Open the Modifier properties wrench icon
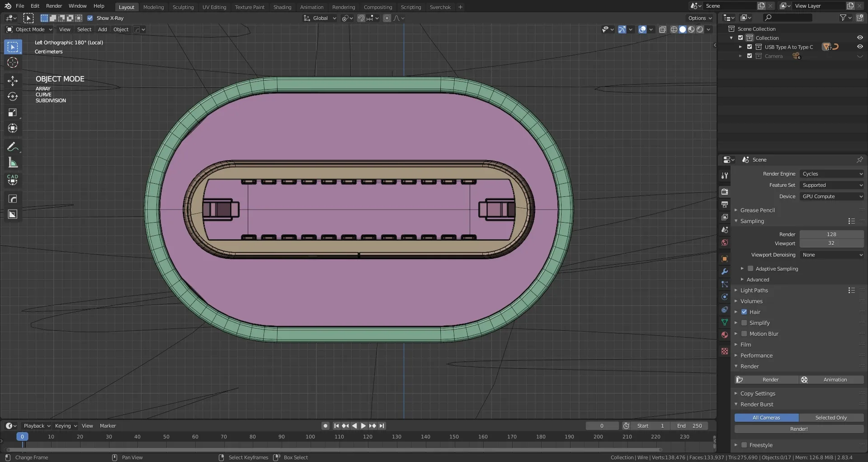868x462 pixels. [725, 271]
